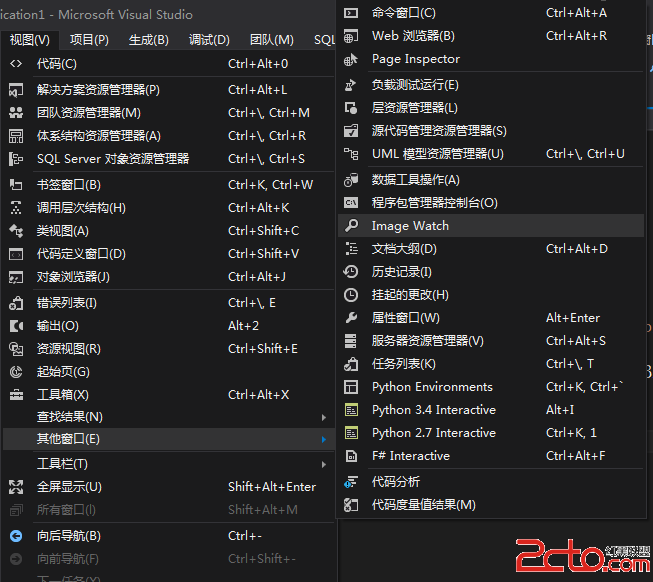This screenshot has height=582, width=653.
Task: Click the 属性窗口 wrench icon
Action: point(351,318)
